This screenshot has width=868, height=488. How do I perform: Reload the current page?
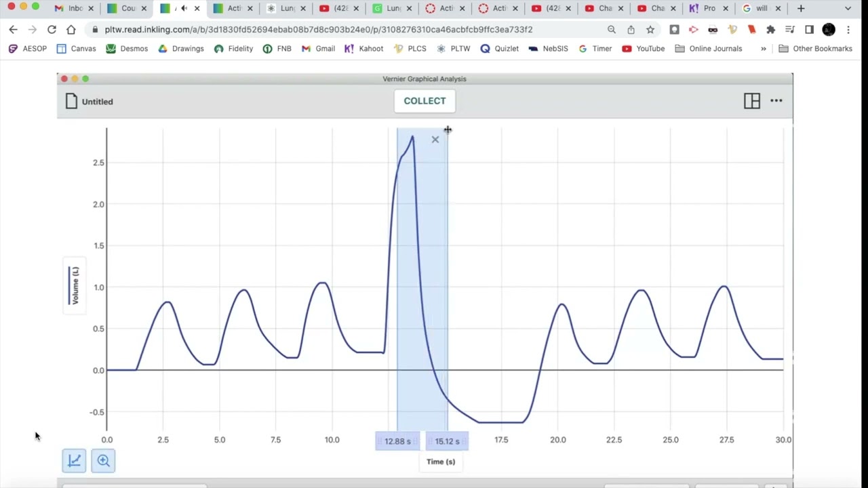52,30
